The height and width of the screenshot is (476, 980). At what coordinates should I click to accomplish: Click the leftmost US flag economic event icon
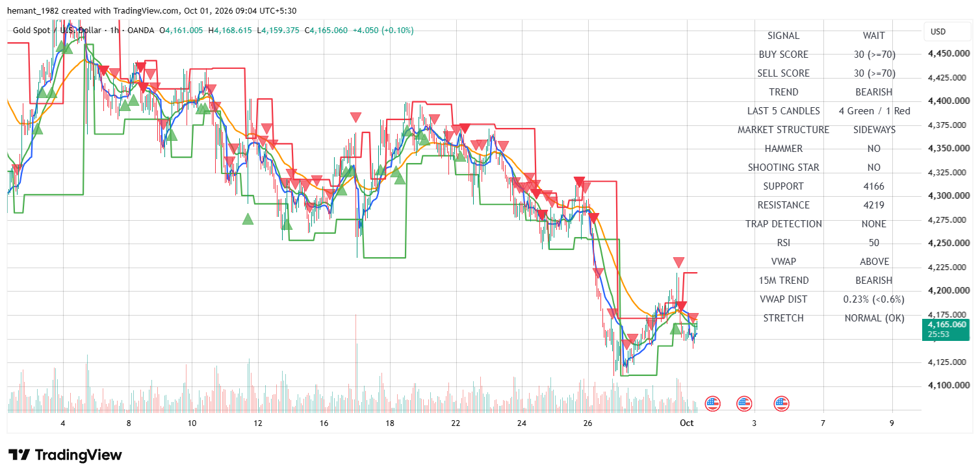pos(713,404)
